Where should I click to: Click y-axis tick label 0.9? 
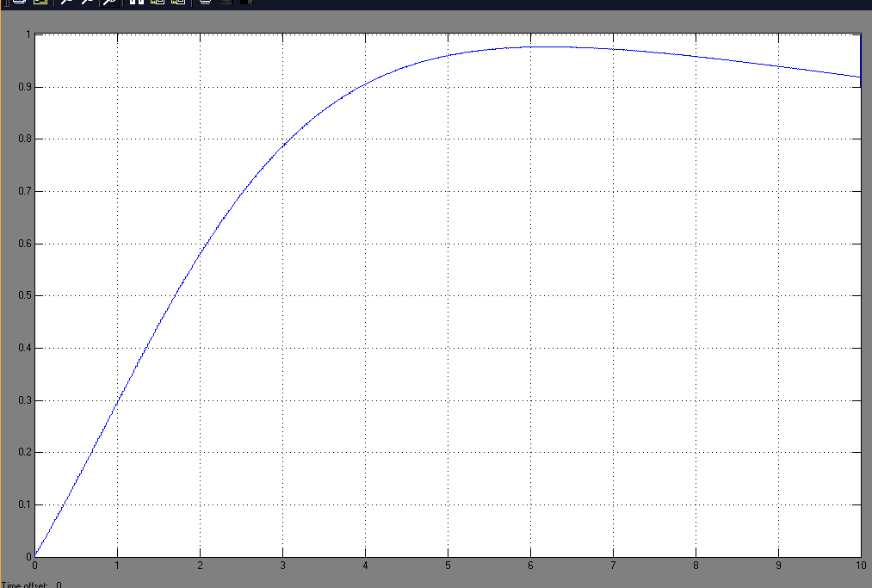24,87
